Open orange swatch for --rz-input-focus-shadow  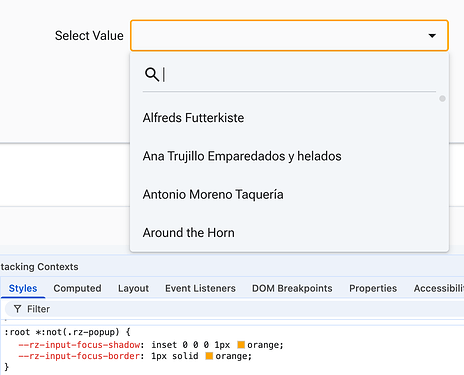[241, 345]
